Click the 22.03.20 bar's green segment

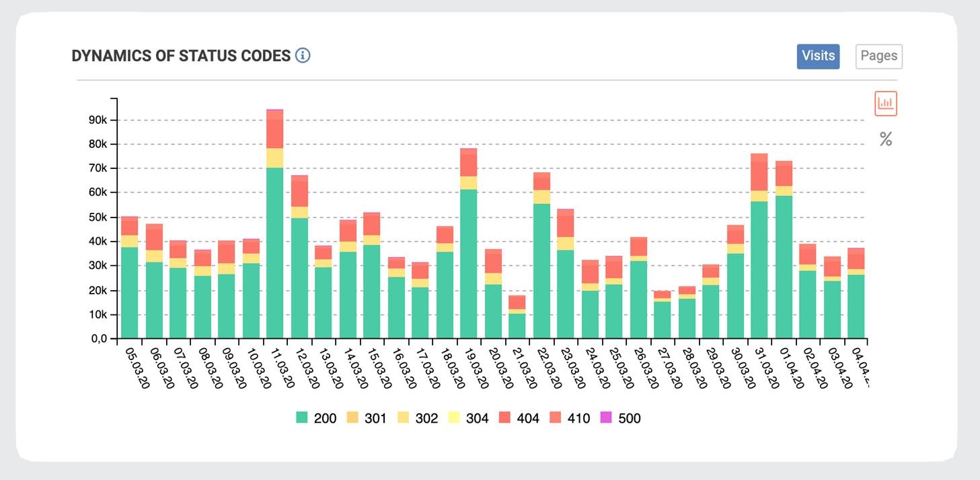click(x=541, y=271)
